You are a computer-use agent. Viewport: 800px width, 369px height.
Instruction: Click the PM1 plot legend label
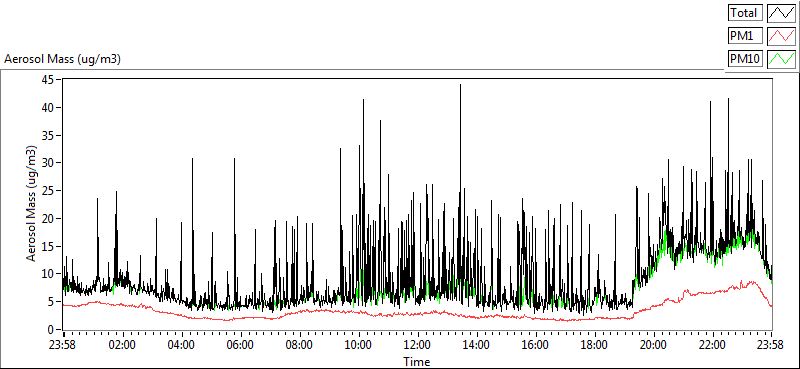click(x=745, y=36)
